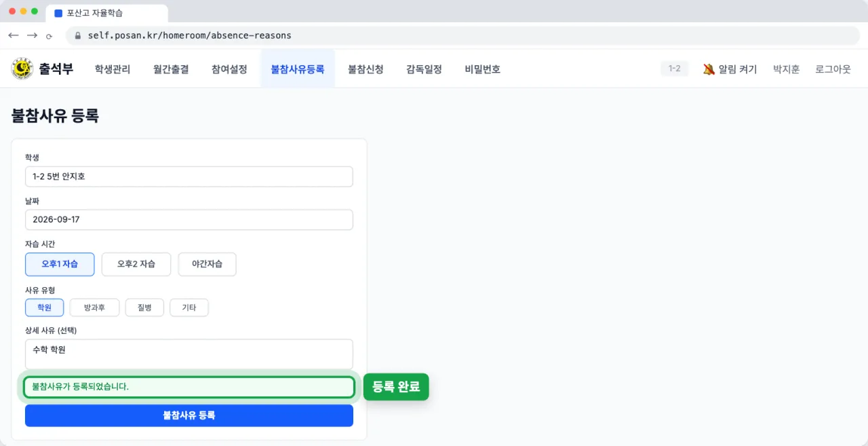Click the 자습 시간 label
This screenshot has height=446, width=868.
[40, 244]
